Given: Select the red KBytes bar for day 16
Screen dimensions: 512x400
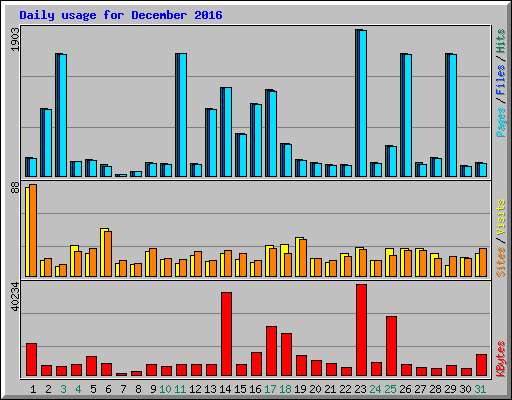Looking at the screenshot, I should point(256,364).
